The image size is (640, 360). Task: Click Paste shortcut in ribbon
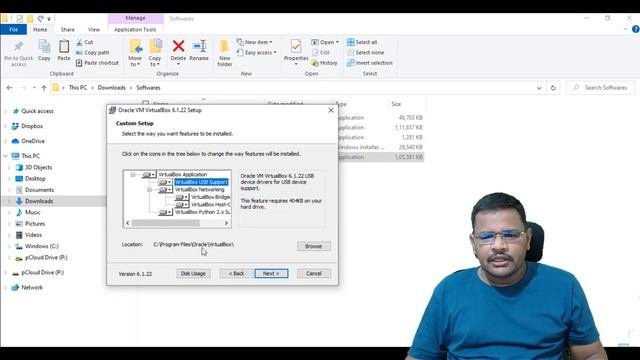click(97, 63)
